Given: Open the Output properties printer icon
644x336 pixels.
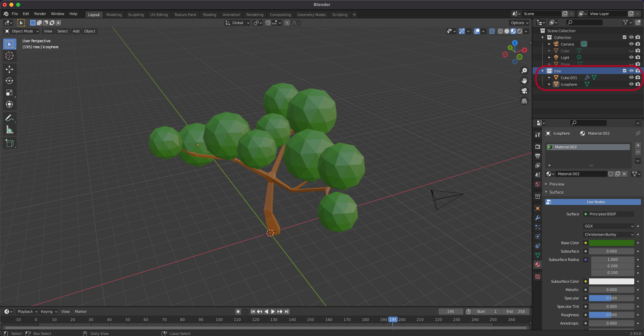Looking at the screenshot, I should coord(538,156).
